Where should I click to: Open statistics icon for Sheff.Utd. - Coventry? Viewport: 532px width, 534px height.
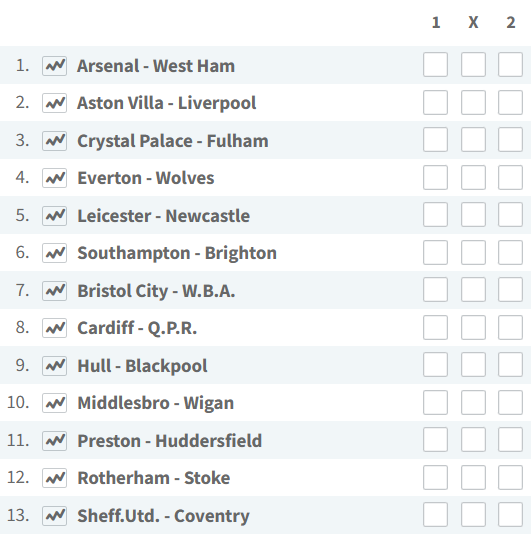click(54, 515)
